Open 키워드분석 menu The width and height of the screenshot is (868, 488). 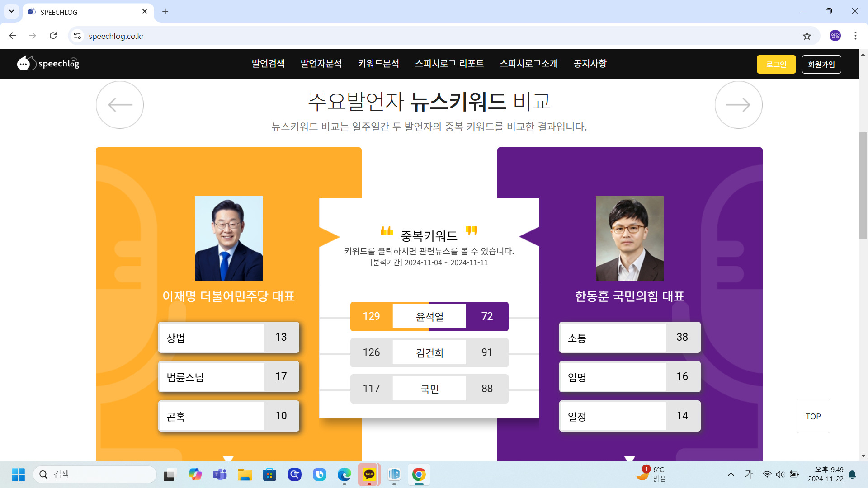click(378, 63)
